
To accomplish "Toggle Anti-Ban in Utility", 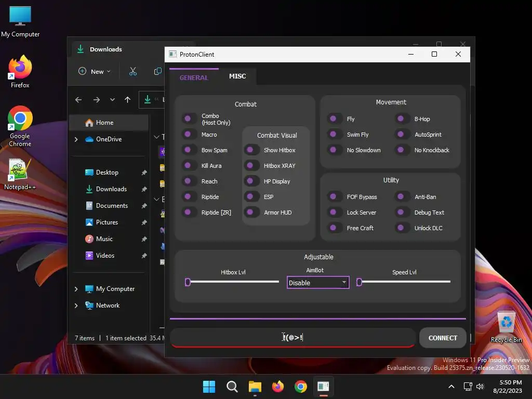I will tap(402, 197).
